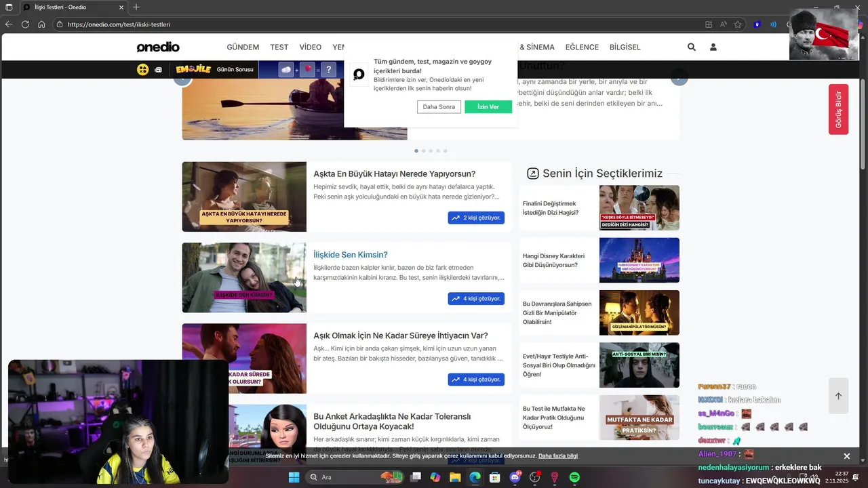This screenshot has height=488, width=868.
Task: Open File Explorer from the taskbar
Action: 455,477
